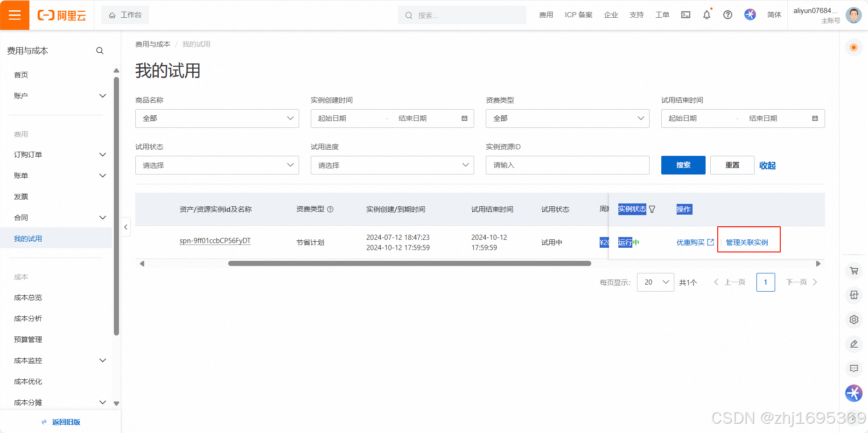Collapse the left sidebar with the arrow handle

[126, 227]
